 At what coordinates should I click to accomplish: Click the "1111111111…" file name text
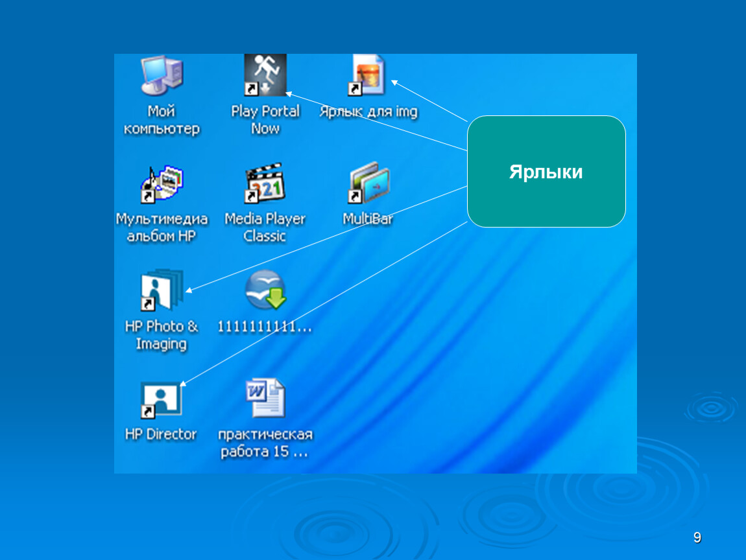click(x=265, y=327)
